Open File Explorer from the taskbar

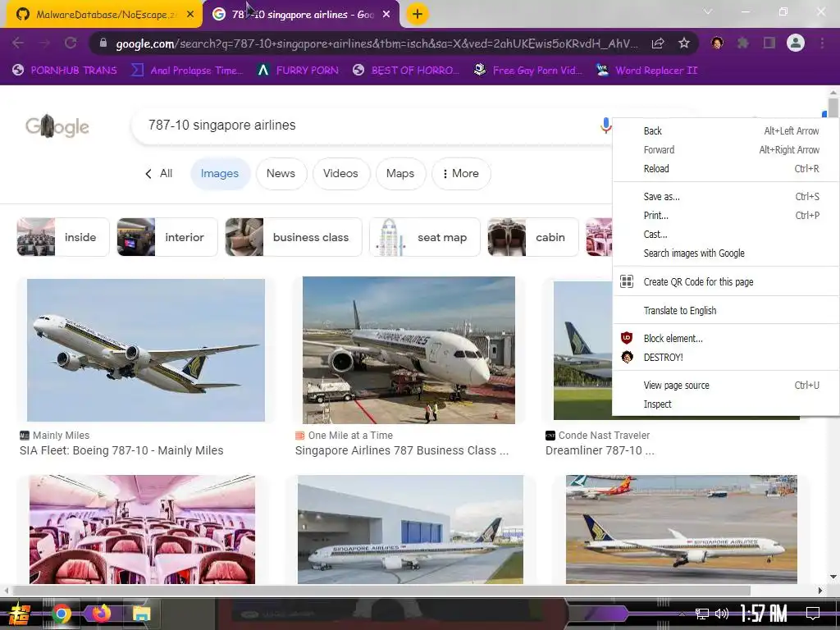(141, 614)
